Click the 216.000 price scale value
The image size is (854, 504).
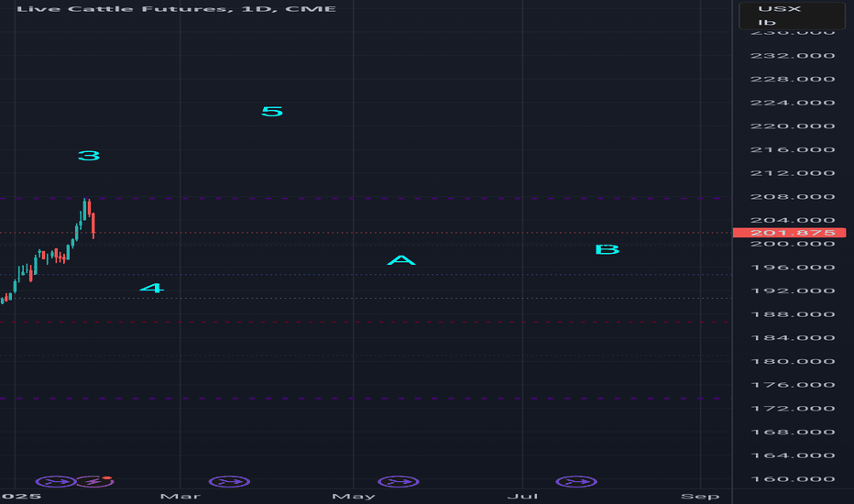coord(793,150)
